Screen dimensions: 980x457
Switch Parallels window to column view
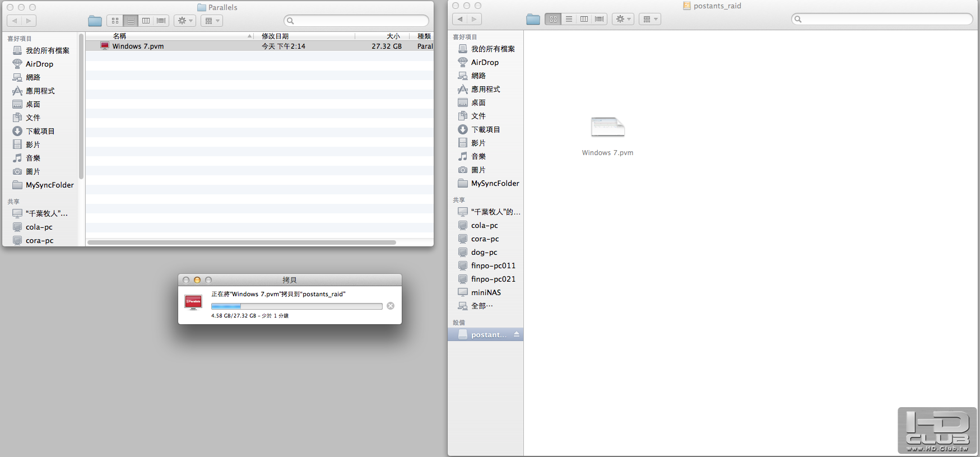tap(146, 21)
